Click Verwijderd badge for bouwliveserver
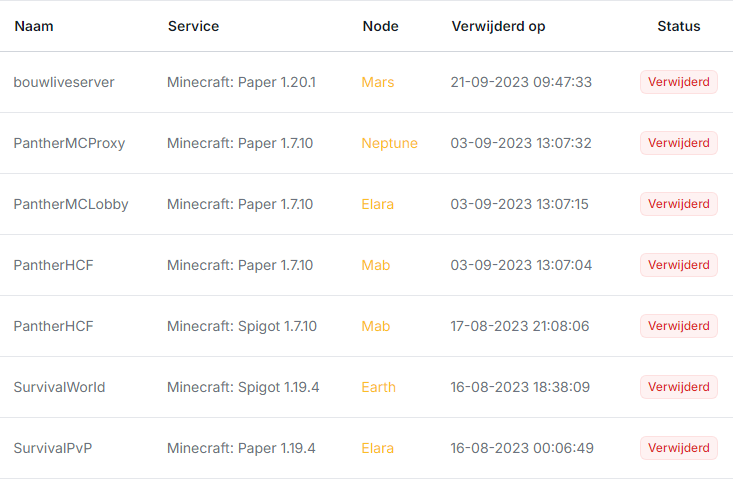 click(679, 82)
